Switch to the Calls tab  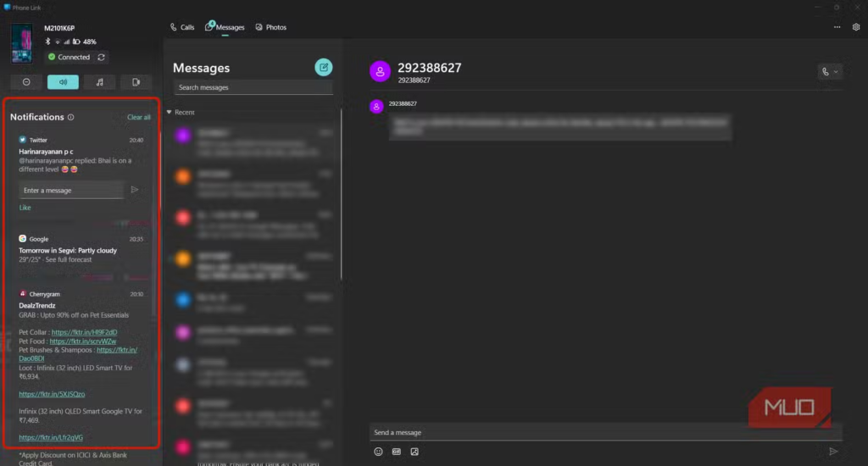click(182, 27)
